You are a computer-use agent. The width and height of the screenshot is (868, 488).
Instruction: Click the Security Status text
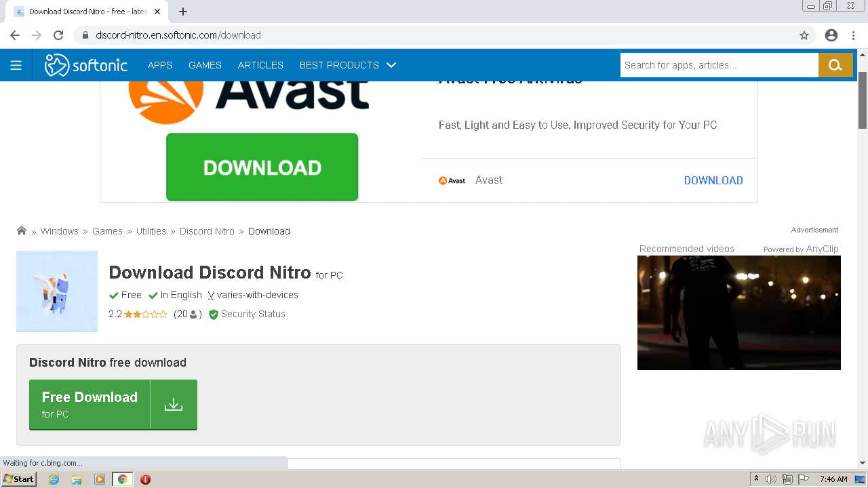tap(253, 314)
